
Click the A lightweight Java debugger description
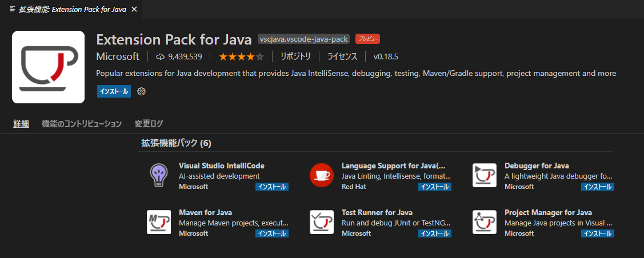click(x=559, y=176)
